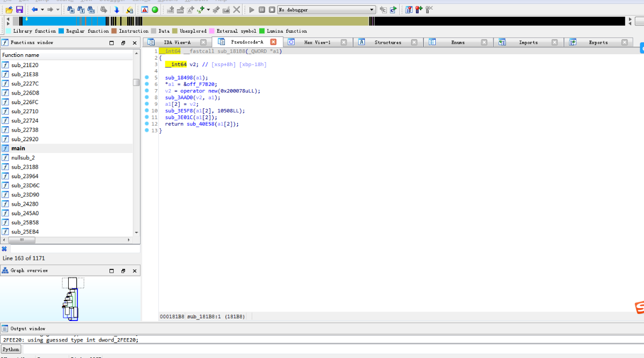Screen dimensions: 644x358
Task: Click the grayed delete breakpoint icon
Action: click(x=429, y=10)
